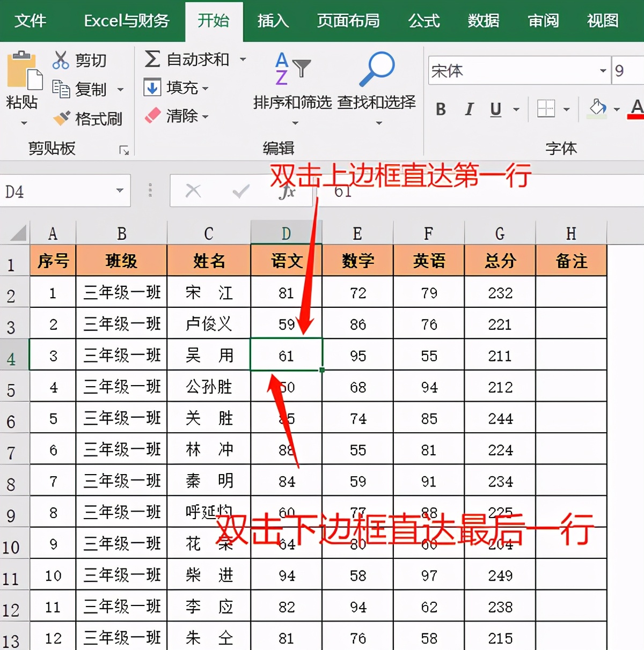644x650 pixels.
Task: Click the AutoSum (自动求和) icon
Action: 152,59
